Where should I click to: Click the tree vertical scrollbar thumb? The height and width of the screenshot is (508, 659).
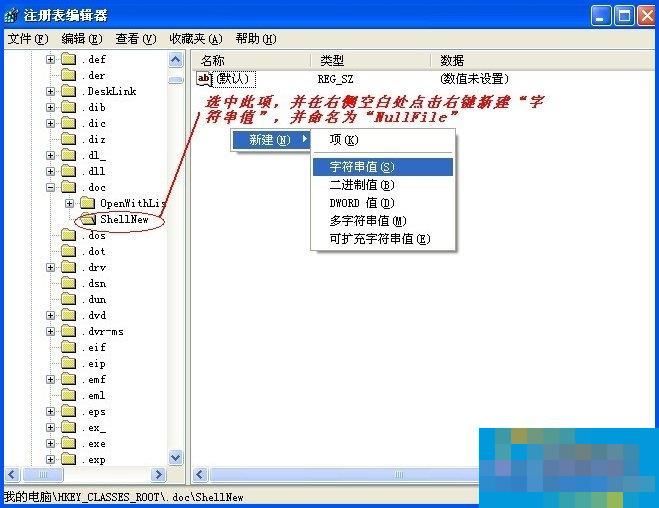[176, 80]
